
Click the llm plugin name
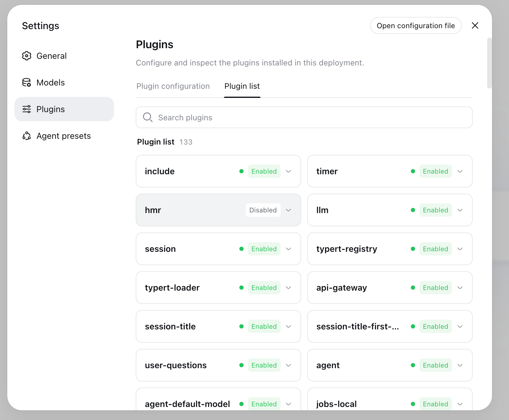coord(322,210)
